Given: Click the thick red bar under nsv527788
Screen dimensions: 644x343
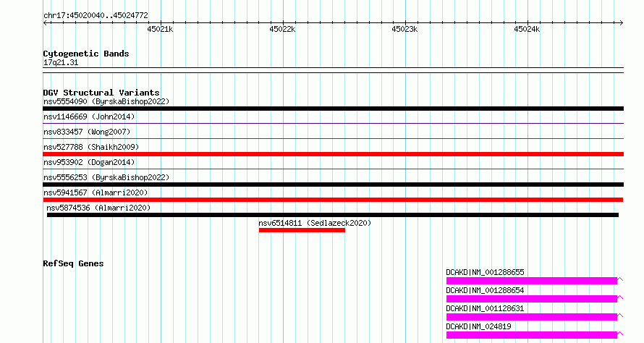Looking at the screenshot, I should pyautogui.click(x=333, y=154).
